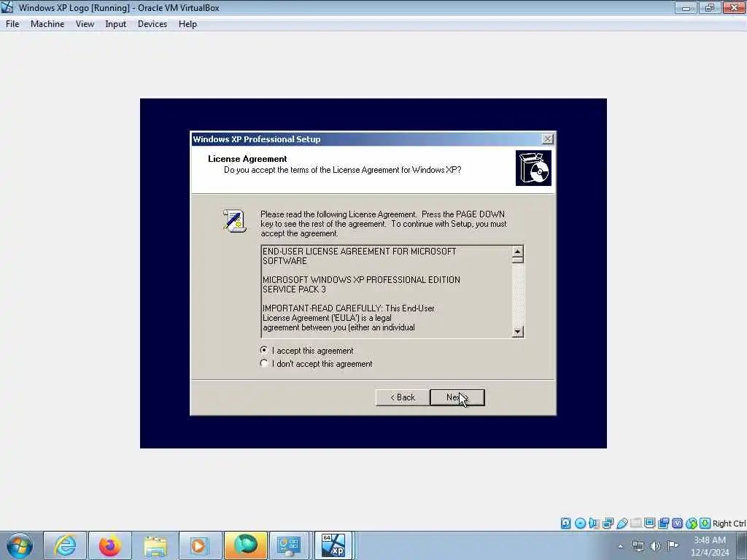Launch Internet Explorer from the taskbar
The width and height of the screenshot is (747, 560).
65,545
